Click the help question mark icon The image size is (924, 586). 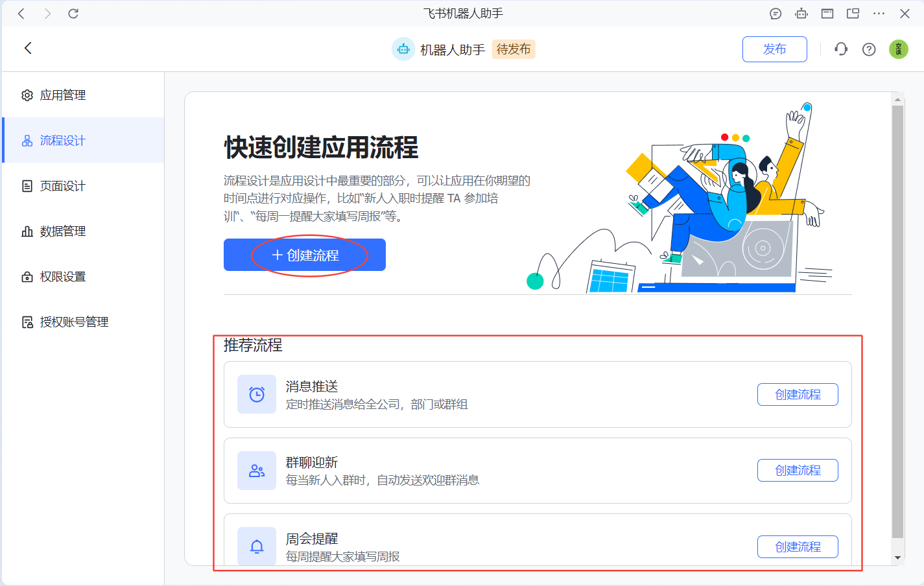click(x=869, y=49)
